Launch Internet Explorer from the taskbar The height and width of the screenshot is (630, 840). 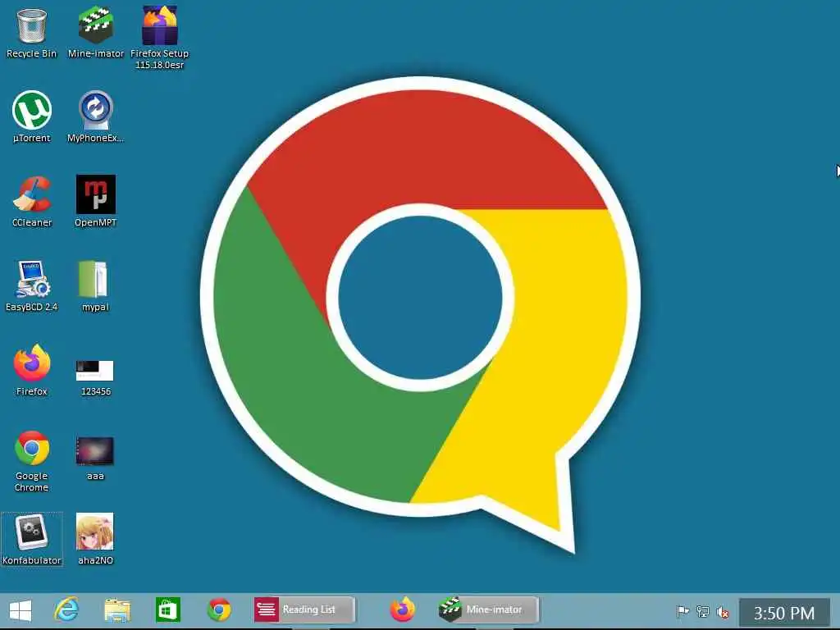[66, 609]
